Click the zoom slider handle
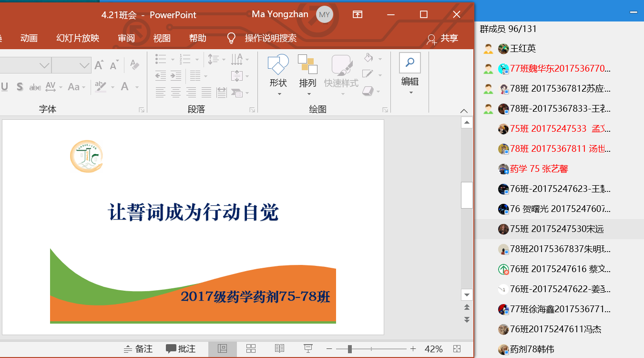644x358 pixels. pyautogui.click(x=350, y=349)
